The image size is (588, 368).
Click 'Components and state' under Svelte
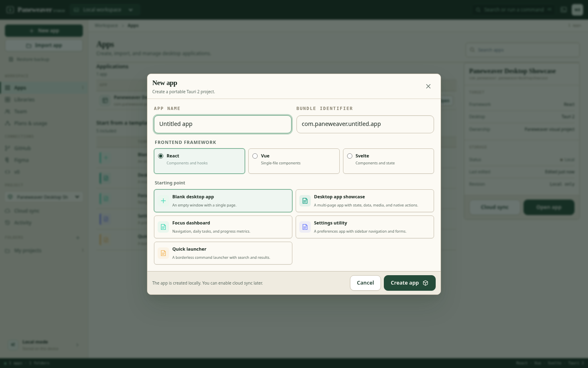(x=375, y=163)
